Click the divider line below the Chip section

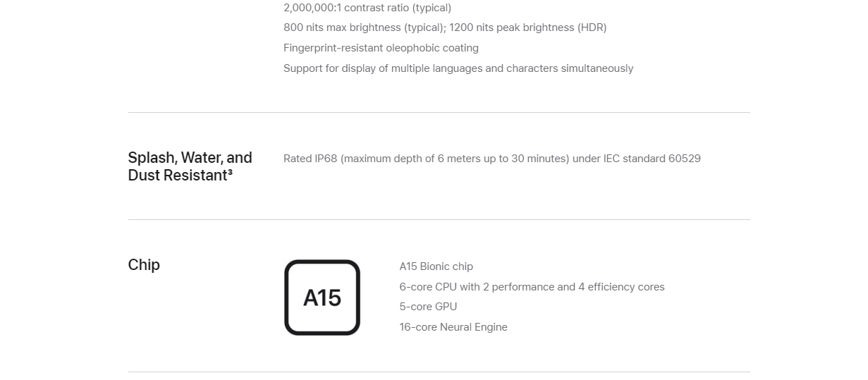(x=439, y=372)
